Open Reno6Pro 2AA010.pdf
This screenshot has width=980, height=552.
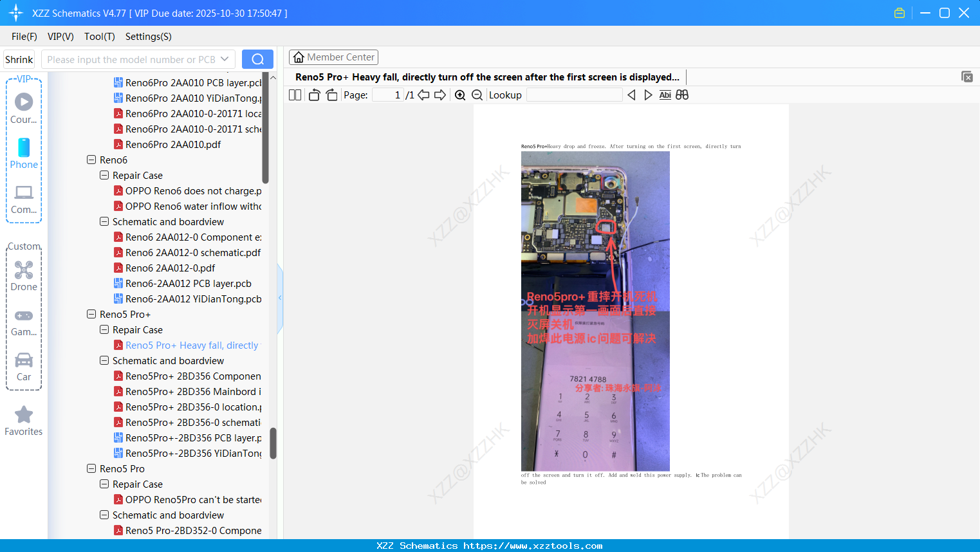pos(167,144)
